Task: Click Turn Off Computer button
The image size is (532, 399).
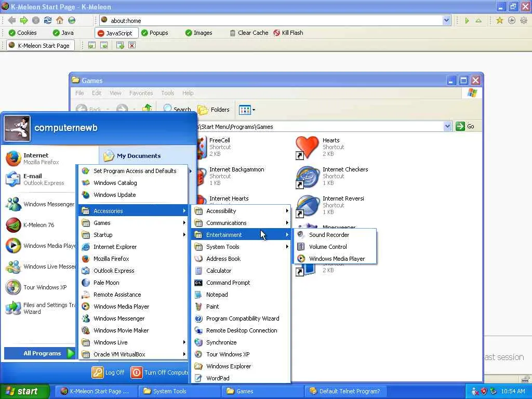Action: [x=159, y=372]
